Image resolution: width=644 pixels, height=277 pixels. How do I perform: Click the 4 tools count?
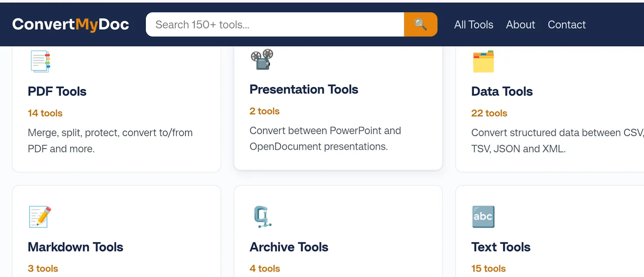pos(265,269)
